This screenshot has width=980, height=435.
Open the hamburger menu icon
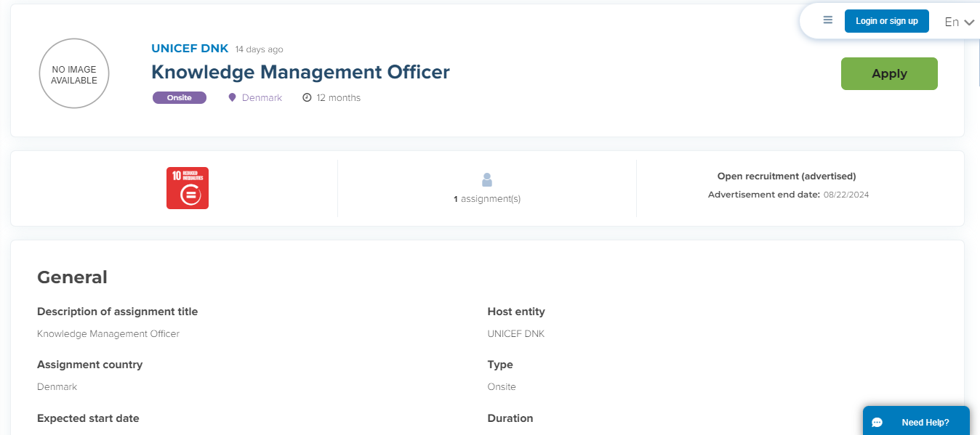click(x=827, y=20)
